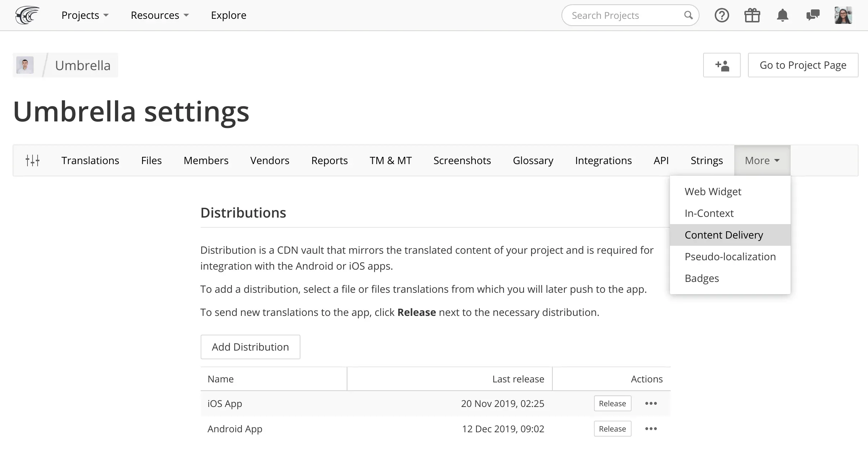Viewport: 868px width, 459px height.
Task: Release the Android App distribution
Action: [x=612, y=429]
